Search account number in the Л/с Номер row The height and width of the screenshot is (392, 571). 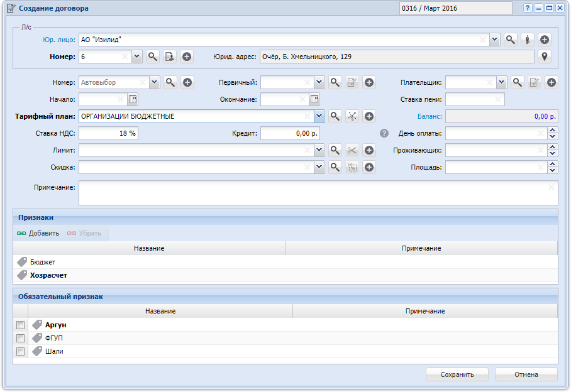[x=153, y=57]
